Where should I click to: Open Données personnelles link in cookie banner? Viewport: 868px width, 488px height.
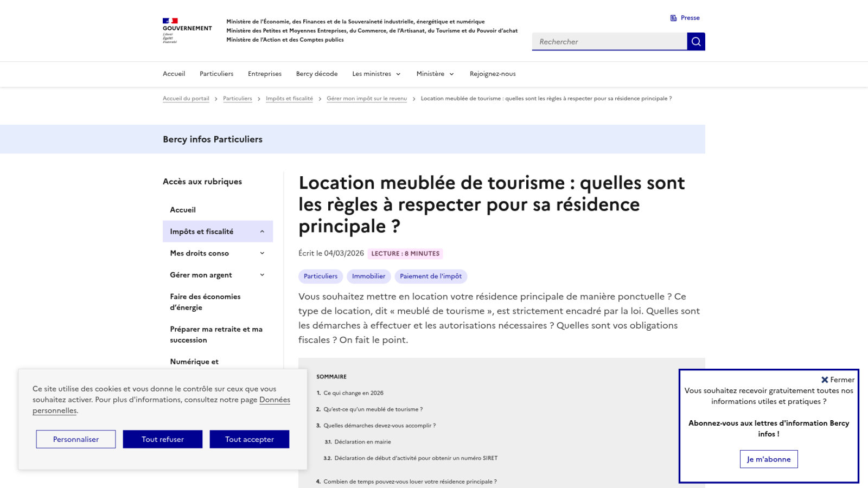275,400
